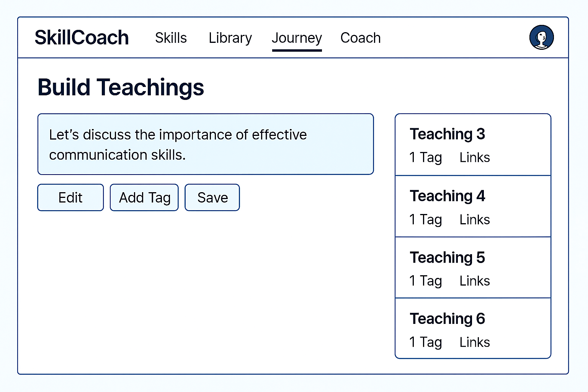Screen dimensions: 588x392
Task: Open the Coach section
Action: click(360, 38)
